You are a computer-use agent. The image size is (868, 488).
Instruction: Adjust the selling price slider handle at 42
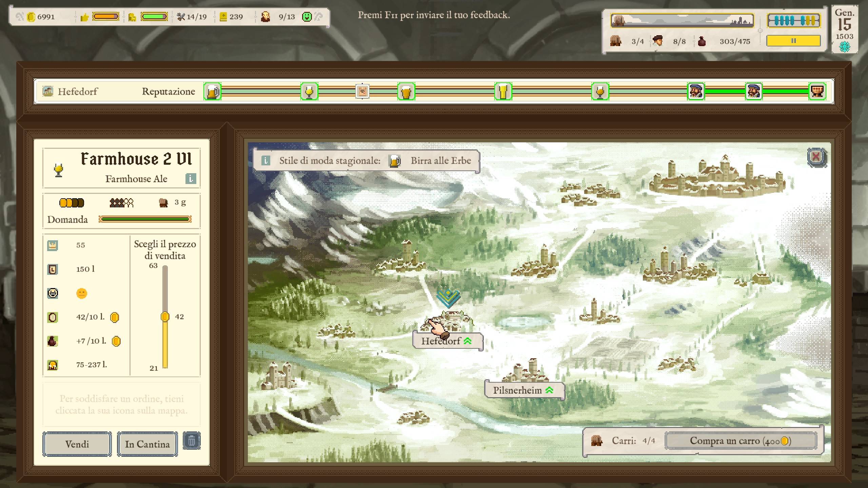[x=165, y=317]
